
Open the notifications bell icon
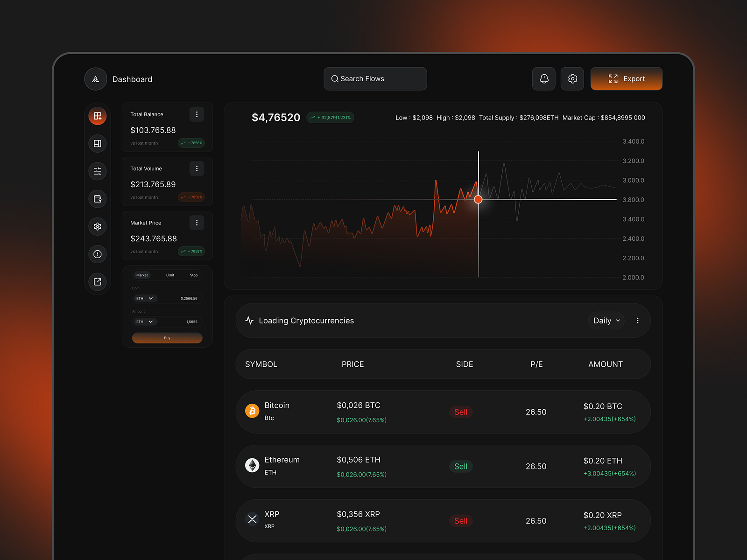[544, 79]
